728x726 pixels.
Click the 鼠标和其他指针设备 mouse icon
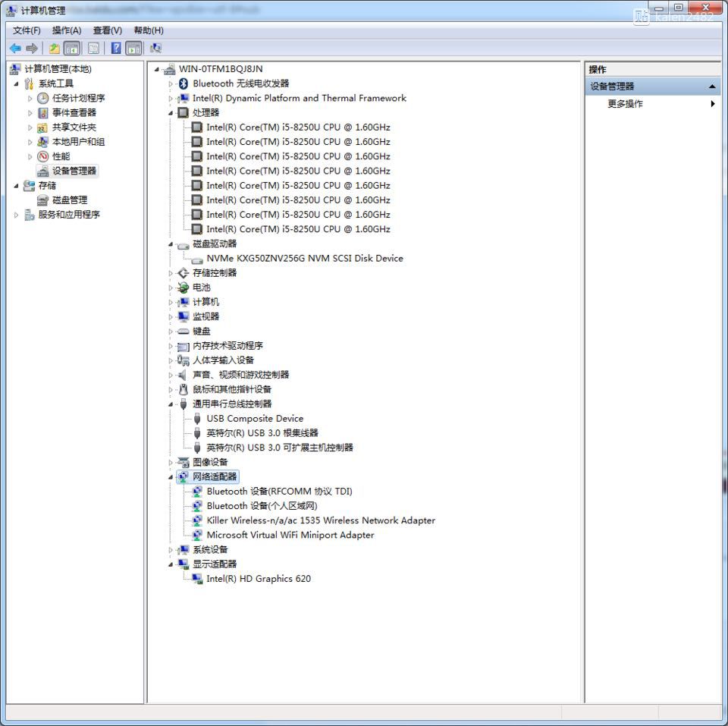coord(184,389)
